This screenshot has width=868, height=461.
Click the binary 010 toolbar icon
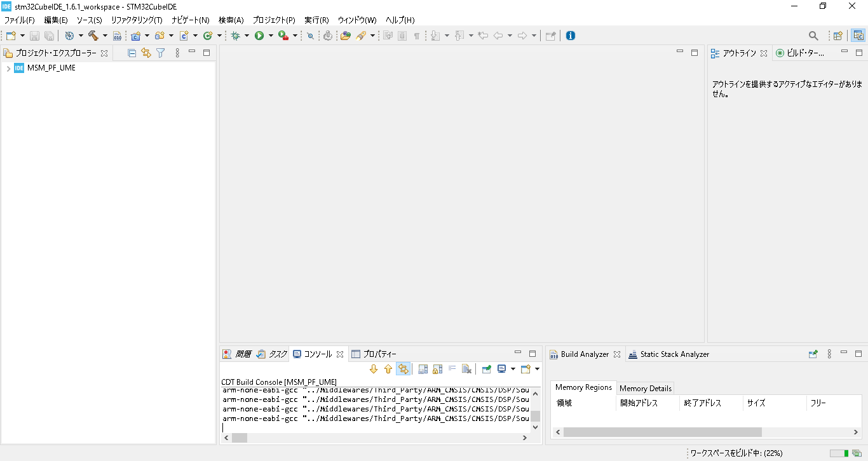pyautogui.click(x=117, y=36)
